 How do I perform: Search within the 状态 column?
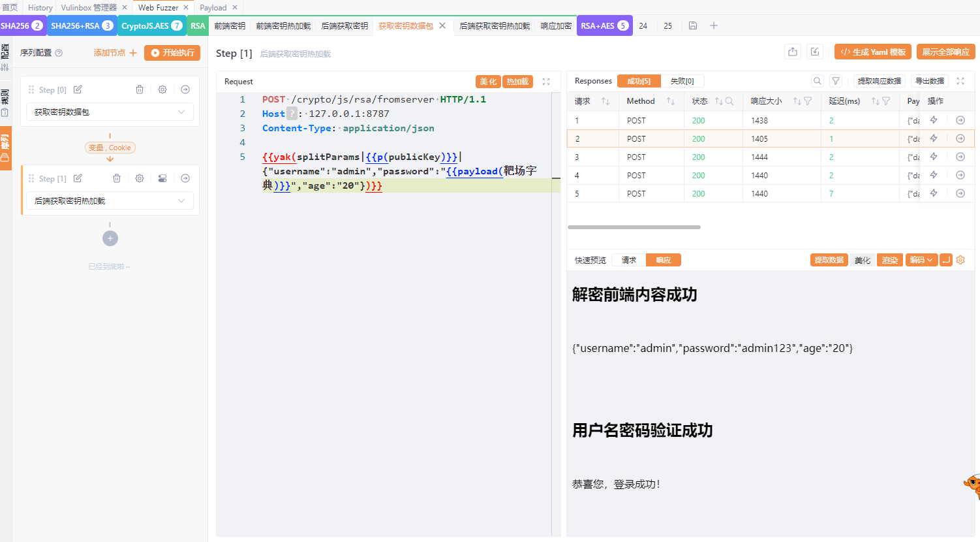729,101
